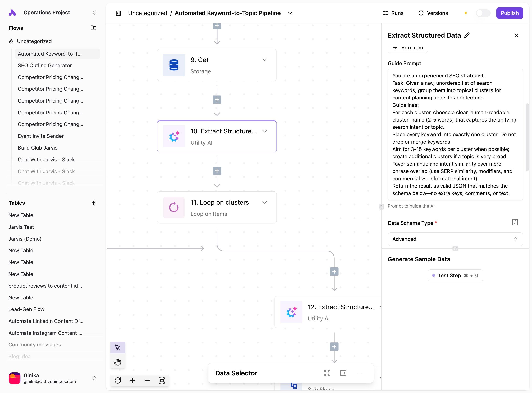Click pencil icon to rename Extract Structured Data
Image resolution: width=532 pixels, height=393 pixels.
[x=467, y=35]
